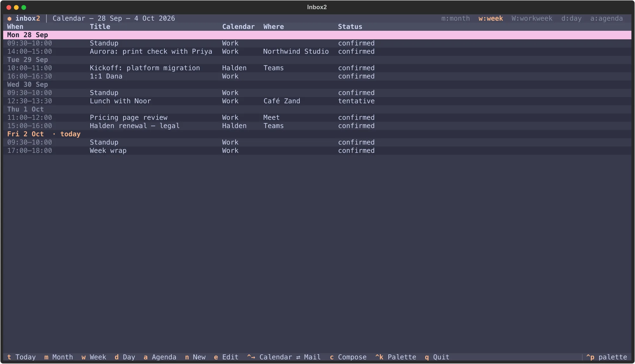Image resolution: width=635 pixels, height=364 pixels.
Task: Click Day shortcut in bottom bar
Action: click(x=125, y=357)
